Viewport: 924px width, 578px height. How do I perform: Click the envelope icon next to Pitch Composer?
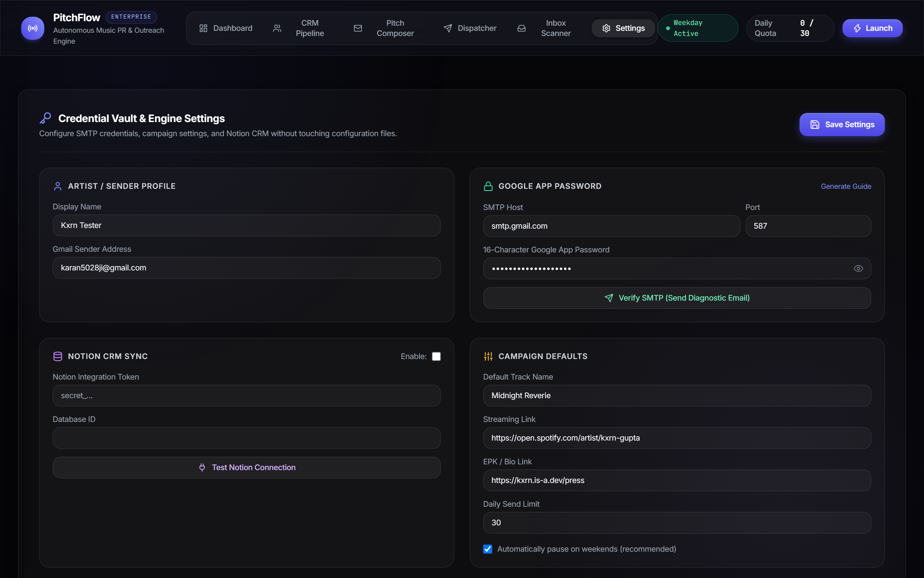[358, 28]
